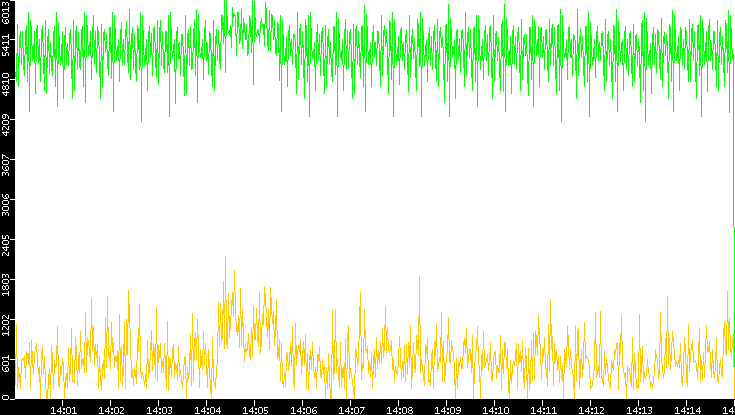Screen dimensions: 735x415
Task: Select the 14:08 time label
Action: 400,410
